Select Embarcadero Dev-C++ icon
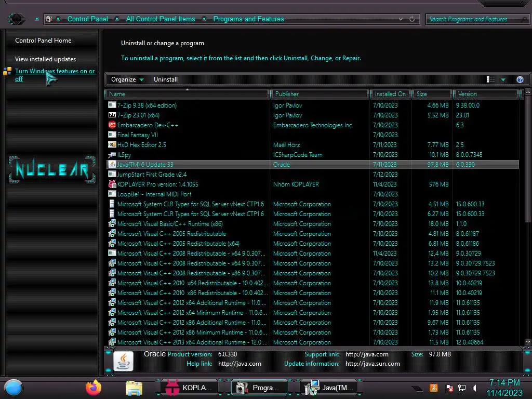 112,125
